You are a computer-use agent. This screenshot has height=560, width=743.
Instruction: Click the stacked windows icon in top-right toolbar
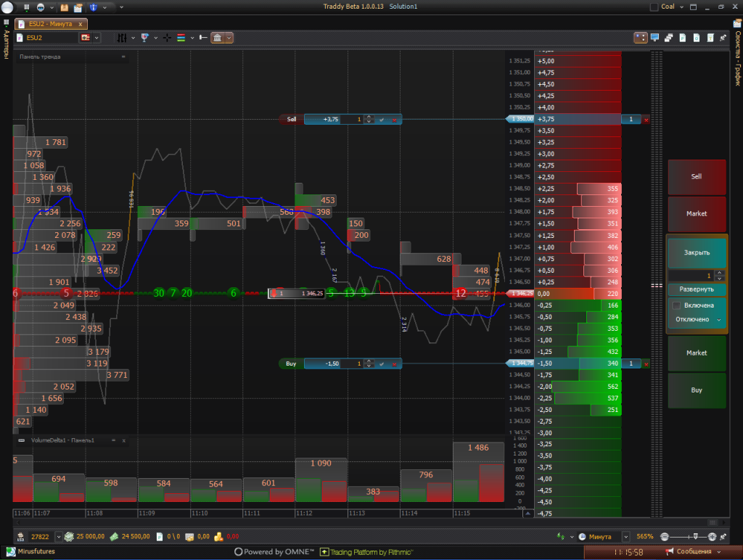pos(669,37)
